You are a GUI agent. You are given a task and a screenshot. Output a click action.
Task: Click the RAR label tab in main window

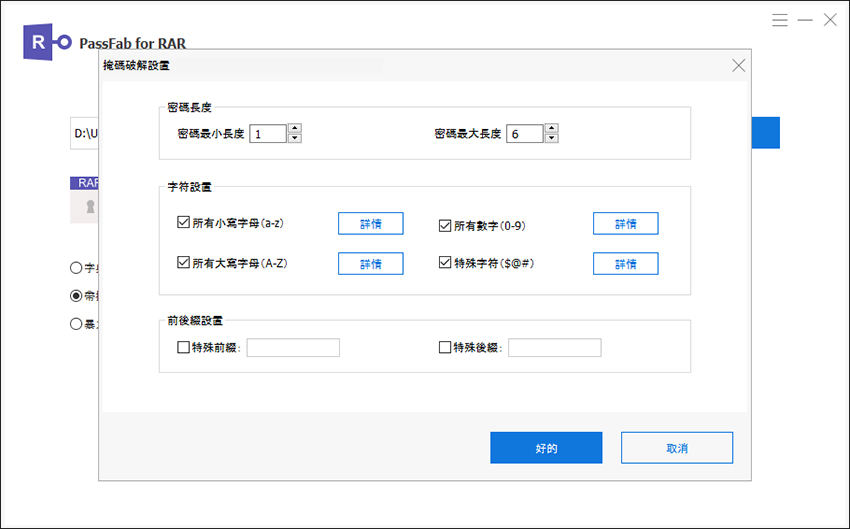85,183
